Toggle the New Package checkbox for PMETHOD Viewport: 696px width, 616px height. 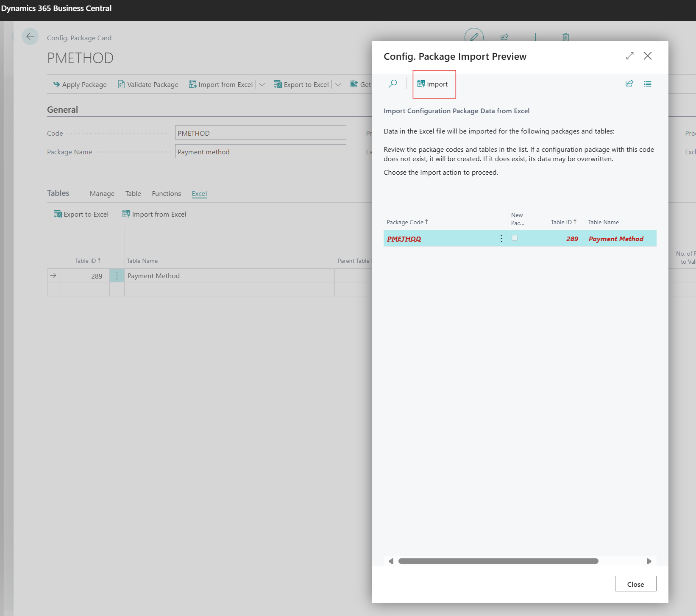[x=515, y=238]
